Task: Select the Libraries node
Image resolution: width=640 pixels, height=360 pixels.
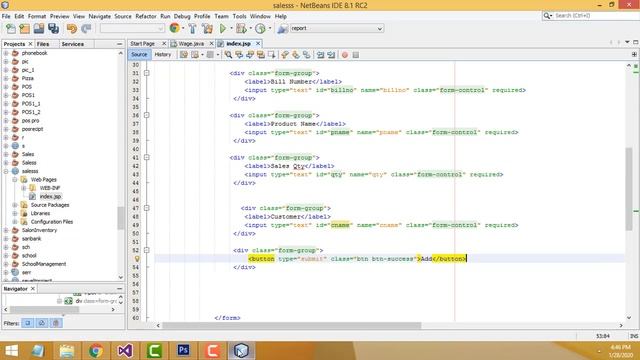Action: coord(40,213)
